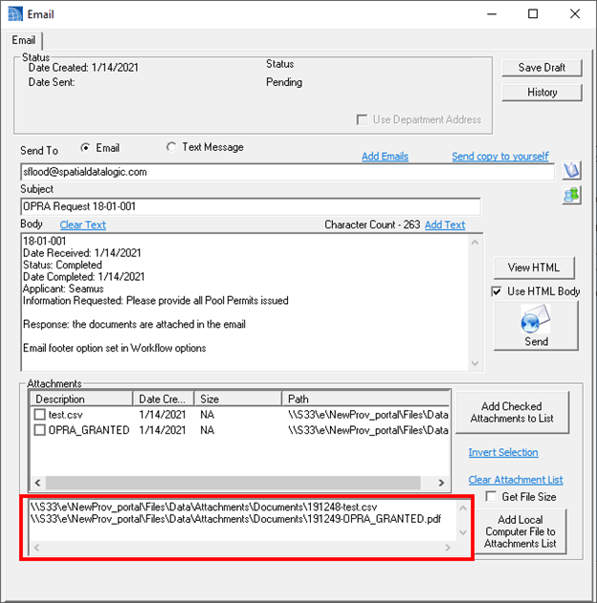The width and height of the screenshot is (597, 603).
Task: Click the test.csv row path cell
Action: (368, 415)
